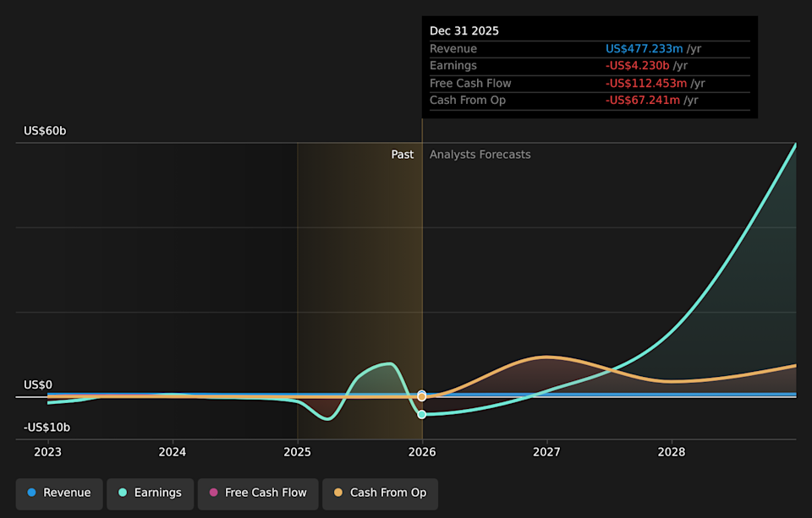Click the 2023 label on the x-axis
This screenshot has width=812, height=518.
48,452
